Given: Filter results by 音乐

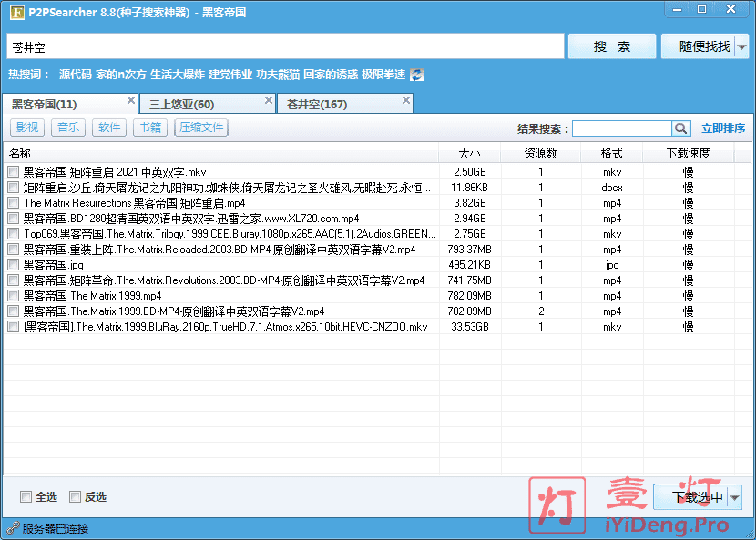Looking at the screenshot, I should pyautogui.click(x=68, y=127).
